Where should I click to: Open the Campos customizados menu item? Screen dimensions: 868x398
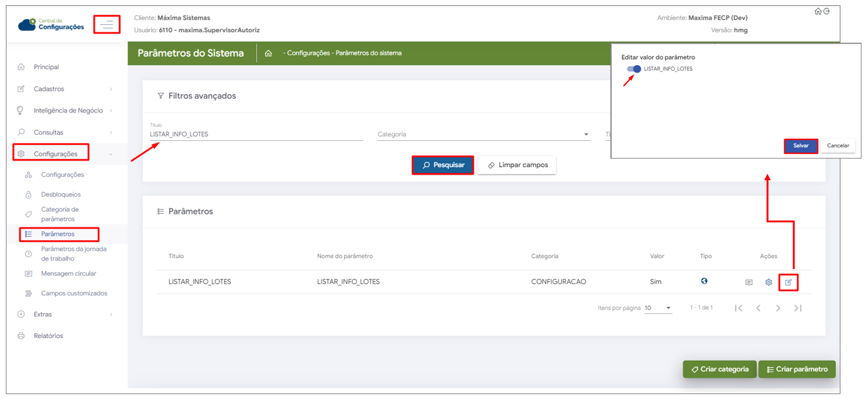coord(74,293)
